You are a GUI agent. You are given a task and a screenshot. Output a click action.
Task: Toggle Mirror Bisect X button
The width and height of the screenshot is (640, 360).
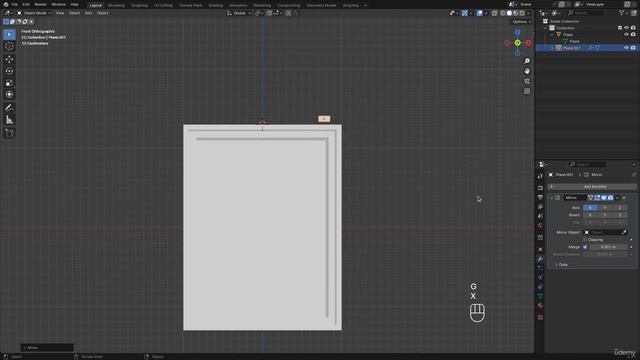(x=590, y=215)
